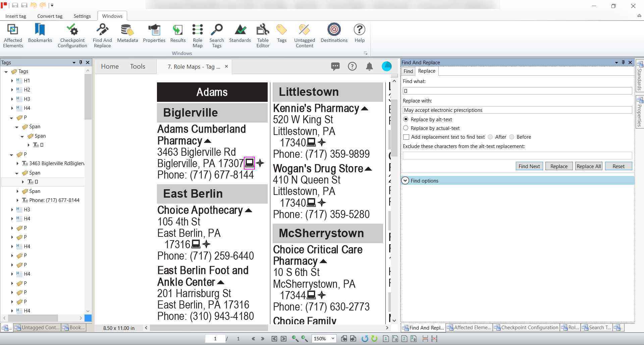The height and width of the screenshot is (345, 644).
Task: Open the Metadata window
Action: click(127, 33)
